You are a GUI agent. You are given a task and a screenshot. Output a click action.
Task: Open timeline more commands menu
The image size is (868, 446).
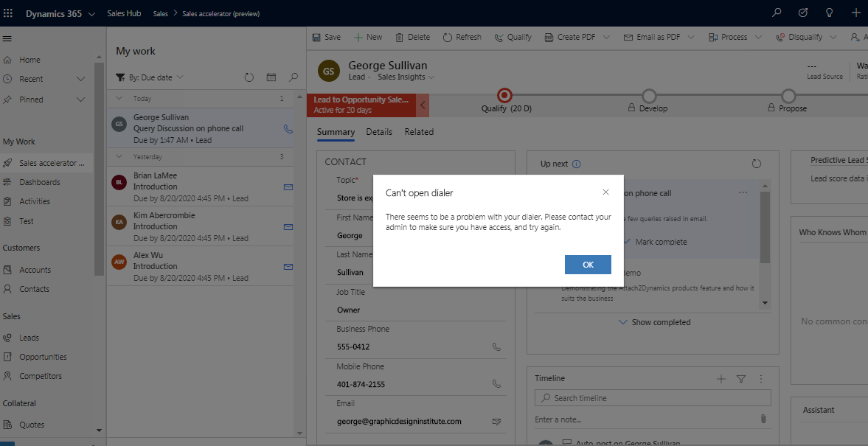(761, 379)
